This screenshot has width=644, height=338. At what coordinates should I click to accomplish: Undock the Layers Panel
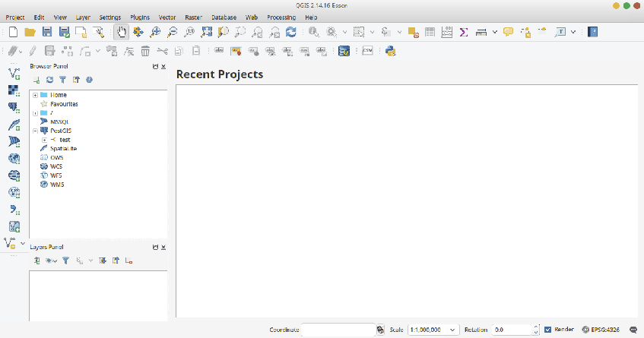click(x=155, y=248)
